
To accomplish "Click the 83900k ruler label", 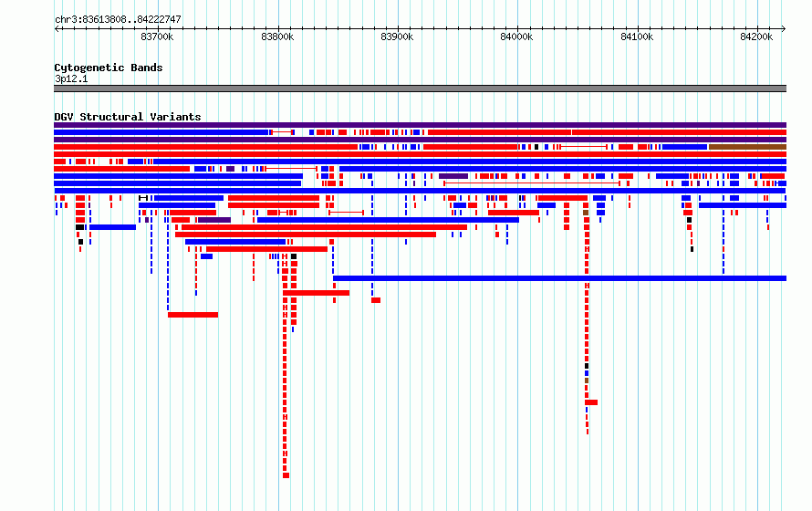I will click(x=397, y=36).
